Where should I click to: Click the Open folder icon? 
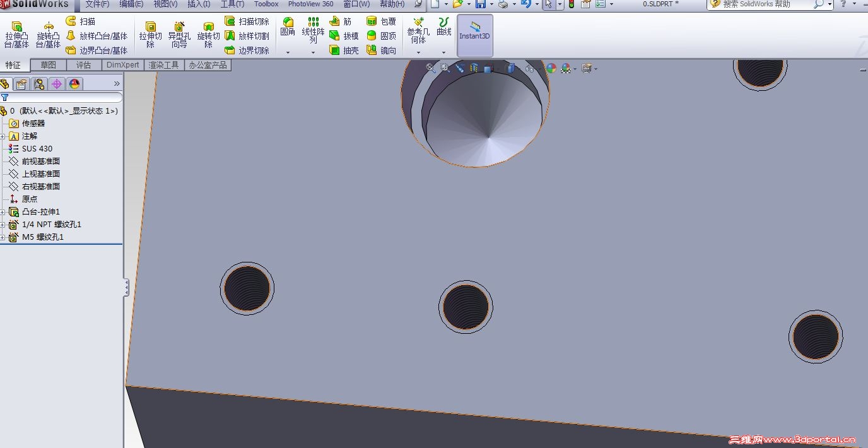(457, 4)
